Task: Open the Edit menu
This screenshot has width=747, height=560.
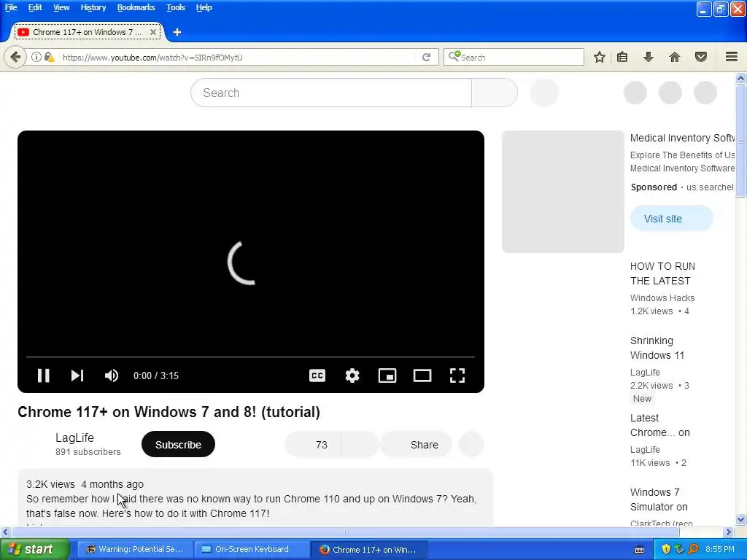Action: 35,7
